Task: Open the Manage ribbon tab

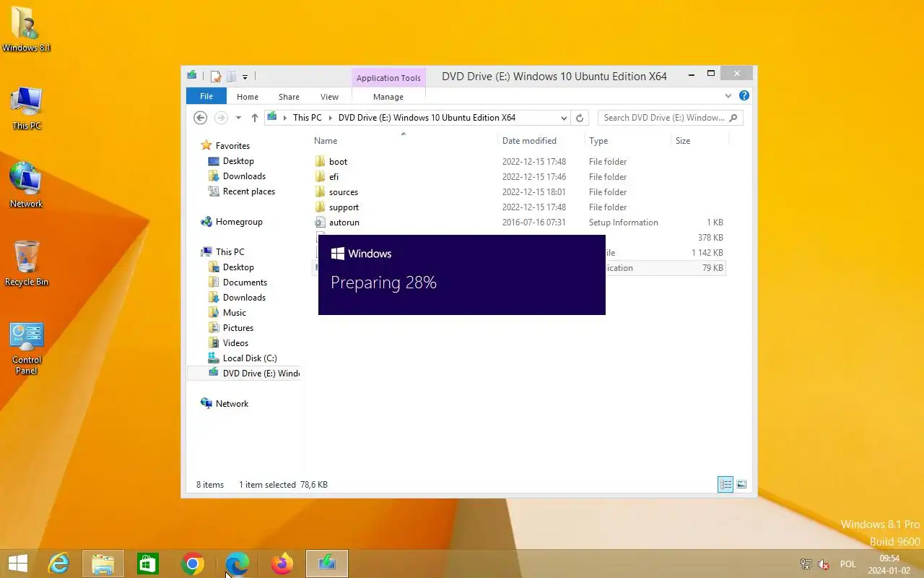Action: 388,97
